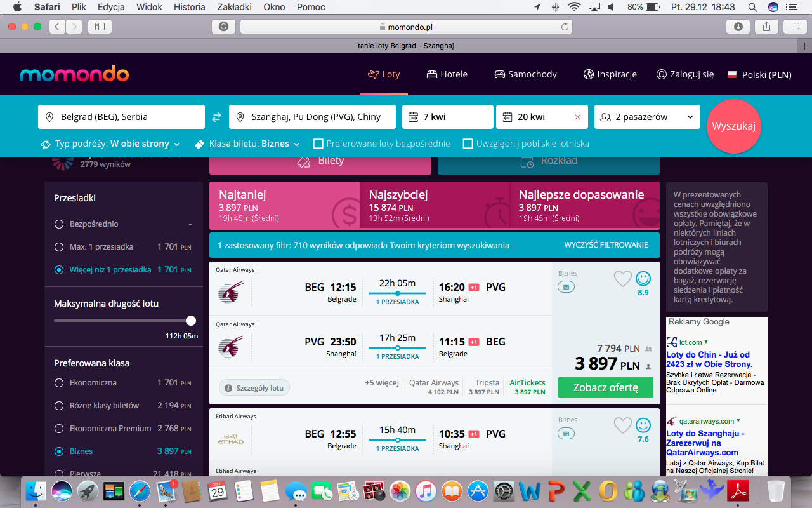Toggle Safari sidebar button
The image size is (812, 508).
(100, 27)
